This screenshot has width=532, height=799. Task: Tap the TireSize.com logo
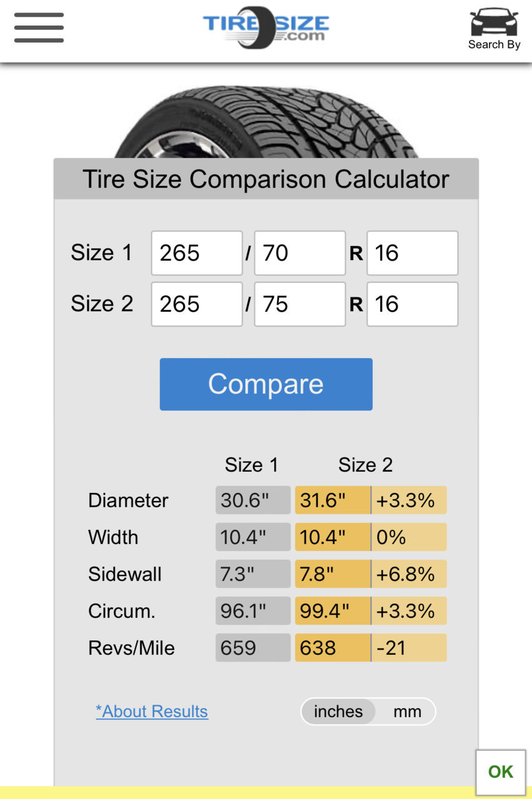pos(266,27)
